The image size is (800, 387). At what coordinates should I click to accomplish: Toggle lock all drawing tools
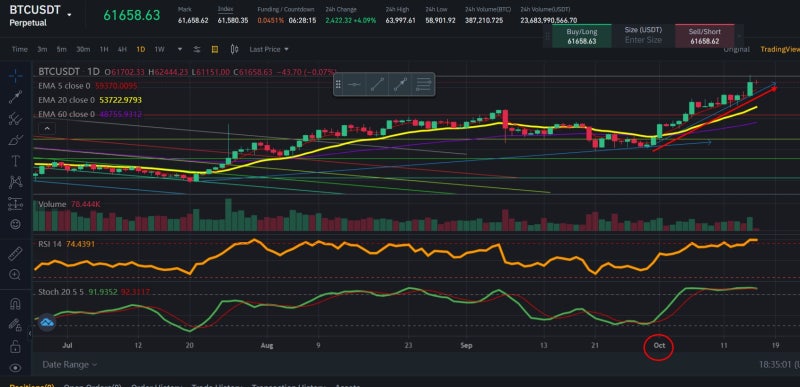pyautogui.click(x=15, y=346)
